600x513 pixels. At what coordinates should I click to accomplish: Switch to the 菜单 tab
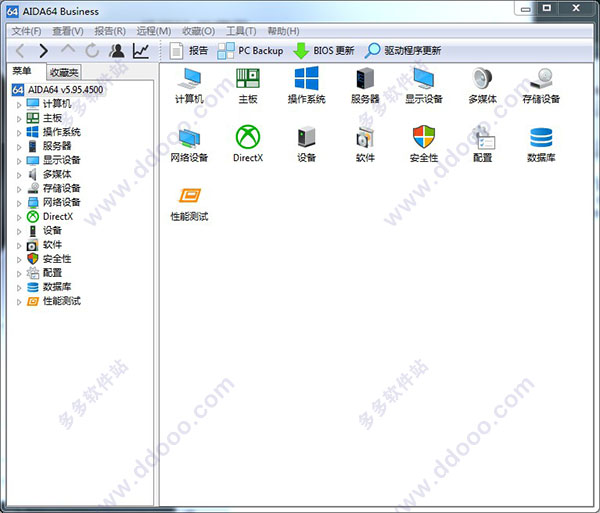point(22,71)
